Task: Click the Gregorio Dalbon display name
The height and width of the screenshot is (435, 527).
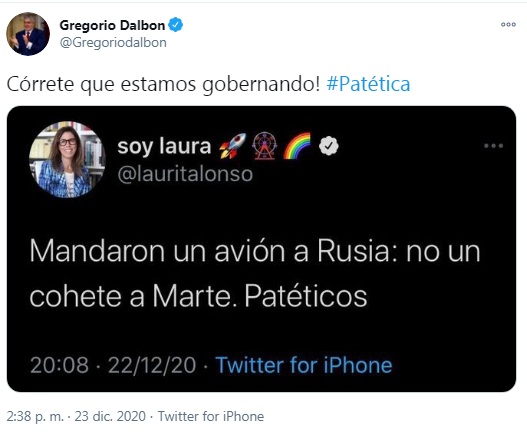Action: [x=112, y=25]
